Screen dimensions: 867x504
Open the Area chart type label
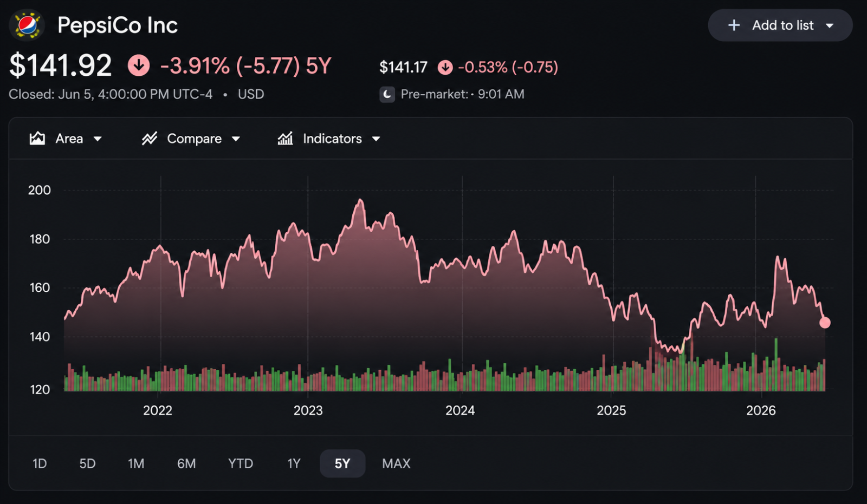[69, 139]
